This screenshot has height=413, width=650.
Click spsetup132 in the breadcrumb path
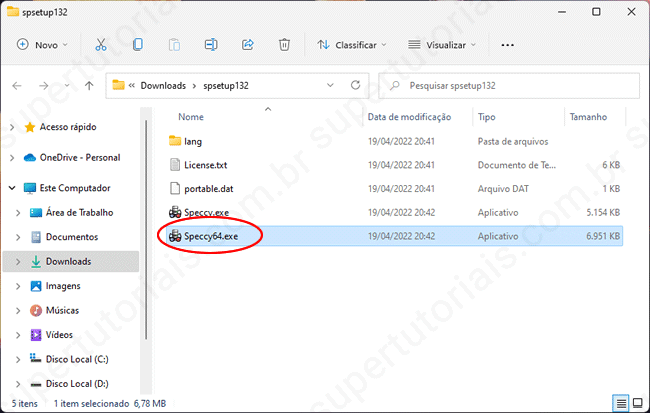tap(226, 85)
